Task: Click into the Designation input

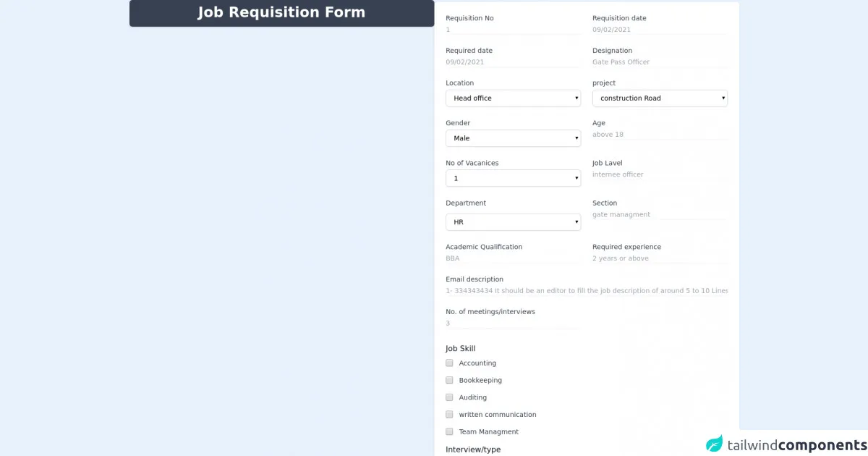Action: tap(660, 62)
